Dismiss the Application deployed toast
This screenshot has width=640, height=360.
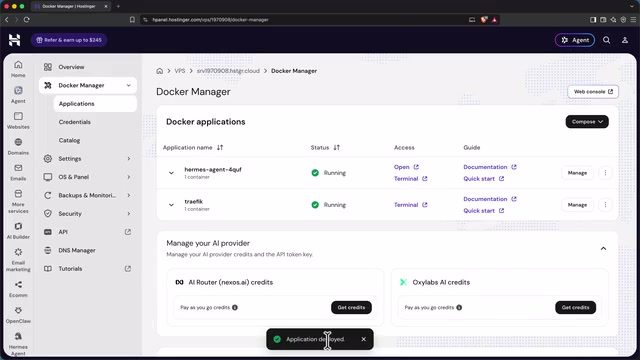pos(363,339)
